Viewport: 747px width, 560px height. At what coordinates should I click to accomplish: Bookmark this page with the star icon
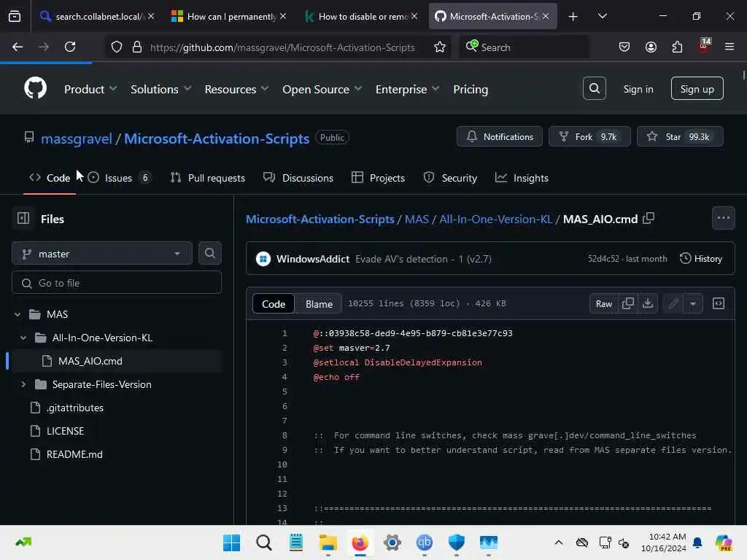(x=439, y=47)
